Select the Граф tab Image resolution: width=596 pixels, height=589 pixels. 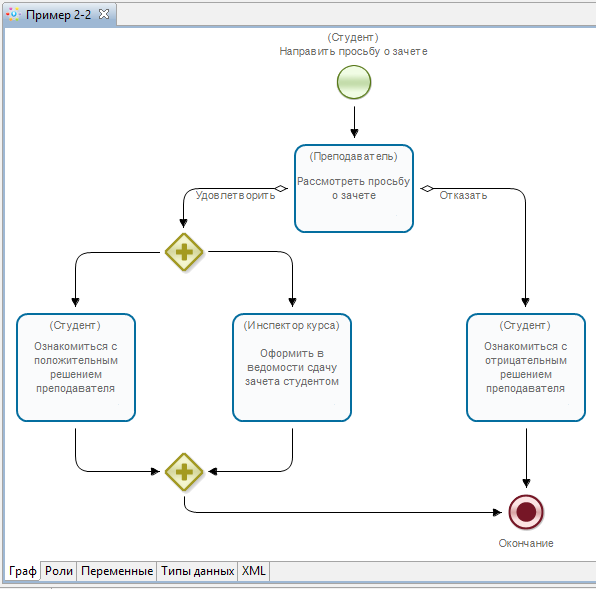pos(22,571)
